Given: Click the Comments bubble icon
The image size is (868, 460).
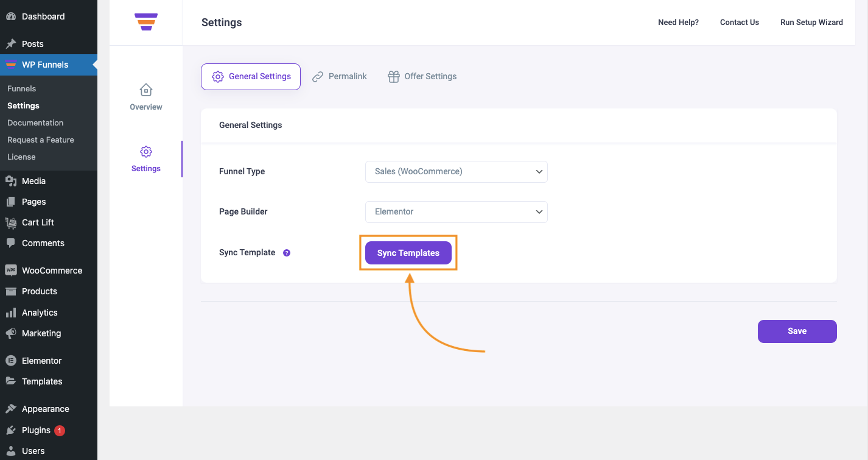Looking at the screenshot, I should pyautogui.click(x=11, y=243).
